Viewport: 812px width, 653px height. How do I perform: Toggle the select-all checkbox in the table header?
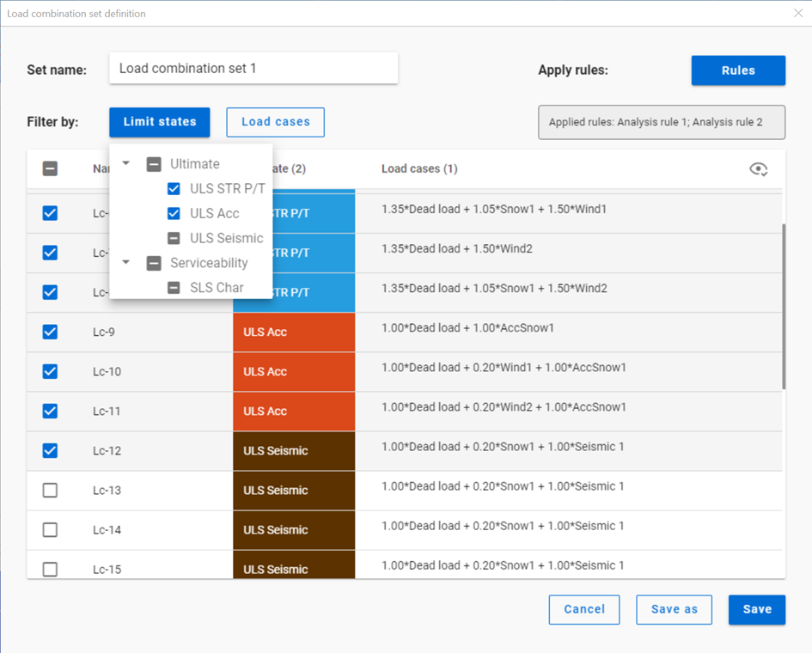[x=50, y=168]
